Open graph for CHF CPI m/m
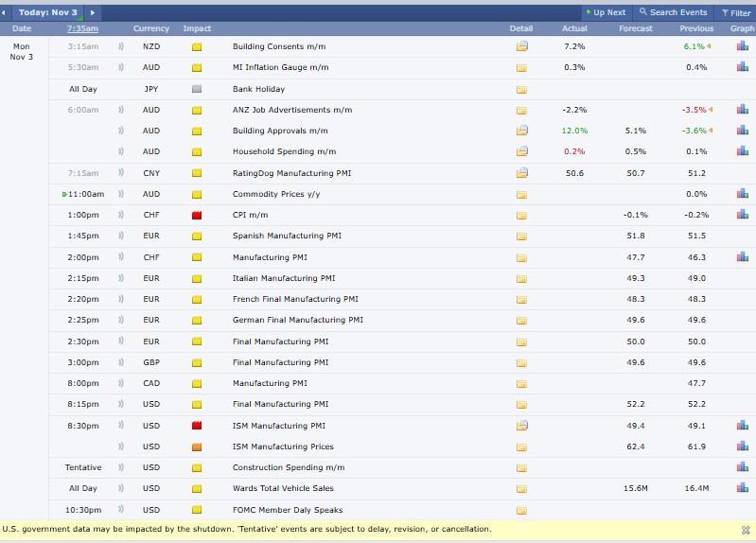 click(x=742, y=215)
